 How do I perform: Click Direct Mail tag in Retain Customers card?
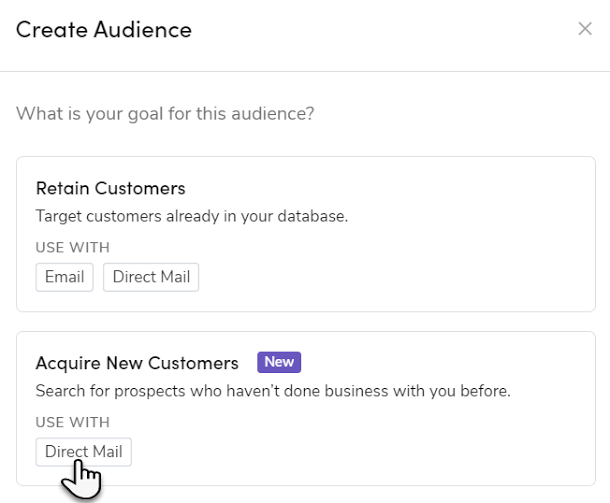point(151,277)
